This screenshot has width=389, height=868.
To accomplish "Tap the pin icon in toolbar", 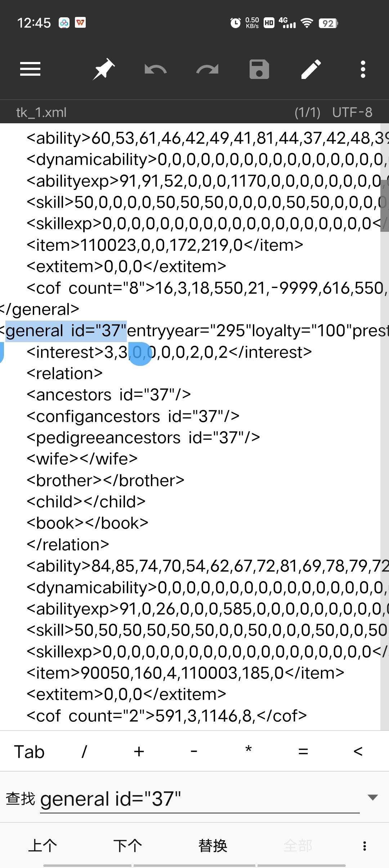I will [104, 69].
